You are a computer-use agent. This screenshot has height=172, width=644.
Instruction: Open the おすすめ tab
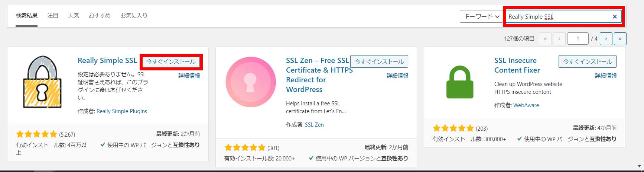100,15
